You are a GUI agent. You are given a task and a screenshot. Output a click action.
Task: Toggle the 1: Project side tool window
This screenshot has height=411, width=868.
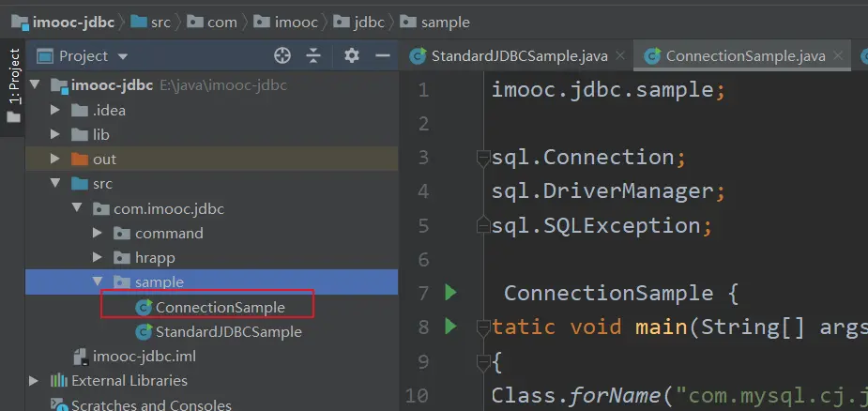(13, 87)
